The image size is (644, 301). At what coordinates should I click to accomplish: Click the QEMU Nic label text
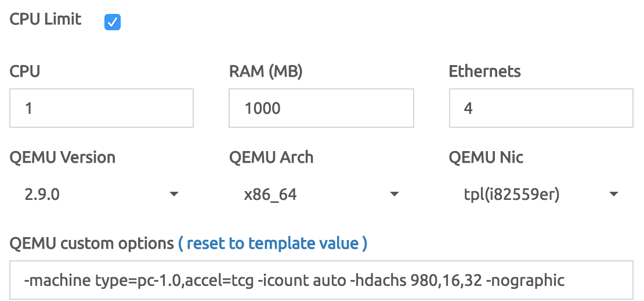pyautogui.click(x=486, y=157)
